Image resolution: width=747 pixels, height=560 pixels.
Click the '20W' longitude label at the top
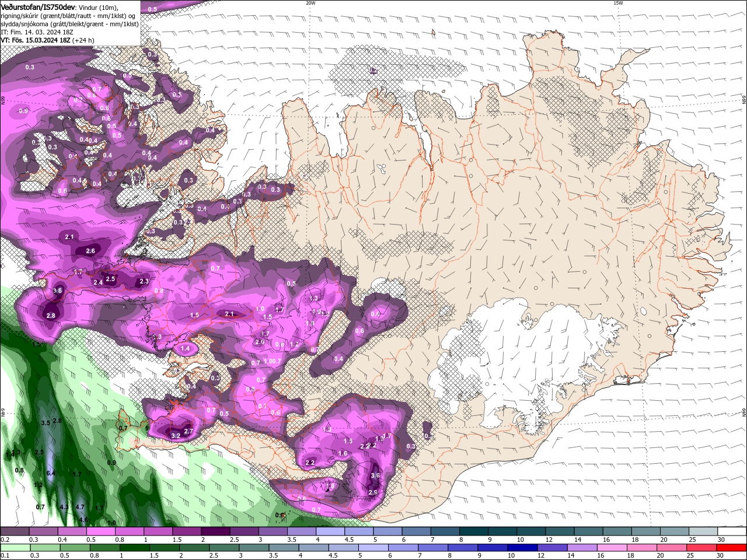(x=310, y=2)
